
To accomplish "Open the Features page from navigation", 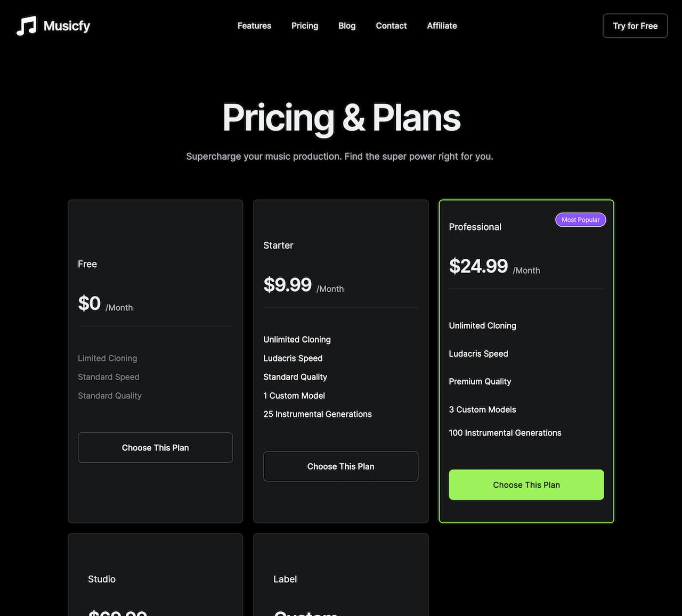I will [254, 26].
